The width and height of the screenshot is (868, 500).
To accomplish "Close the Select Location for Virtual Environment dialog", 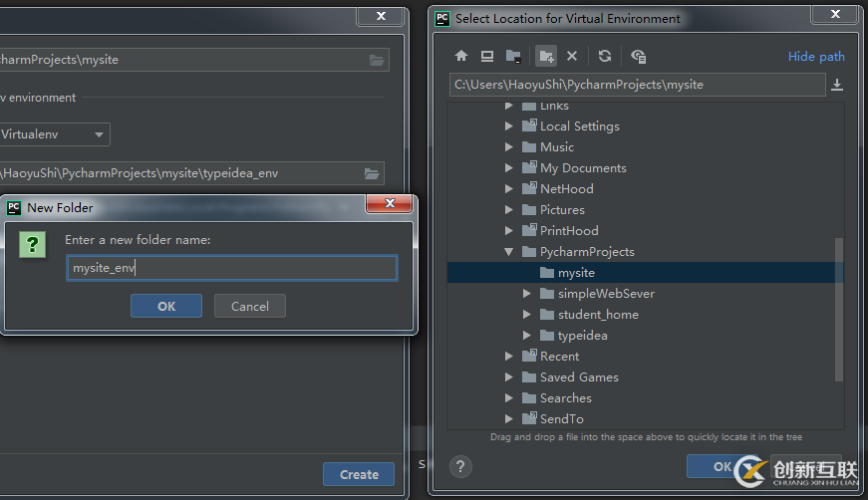I will click(835, 14).
